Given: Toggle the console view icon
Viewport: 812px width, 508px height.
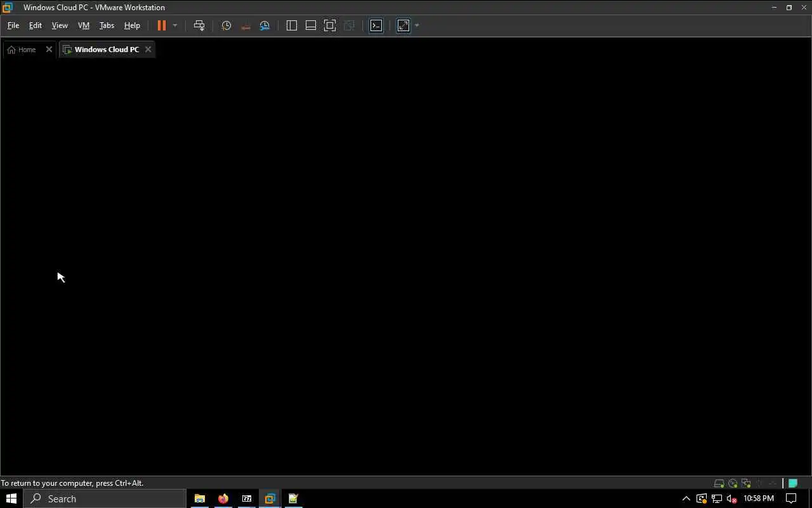Looking at the screenshot, I should click(x=376, y=25).
